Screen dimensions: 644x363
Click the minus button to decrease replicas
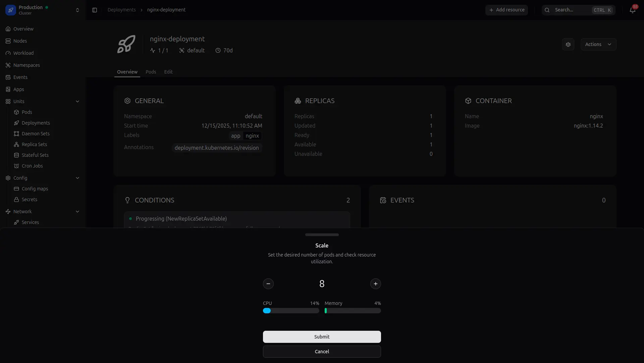(268, 284)
